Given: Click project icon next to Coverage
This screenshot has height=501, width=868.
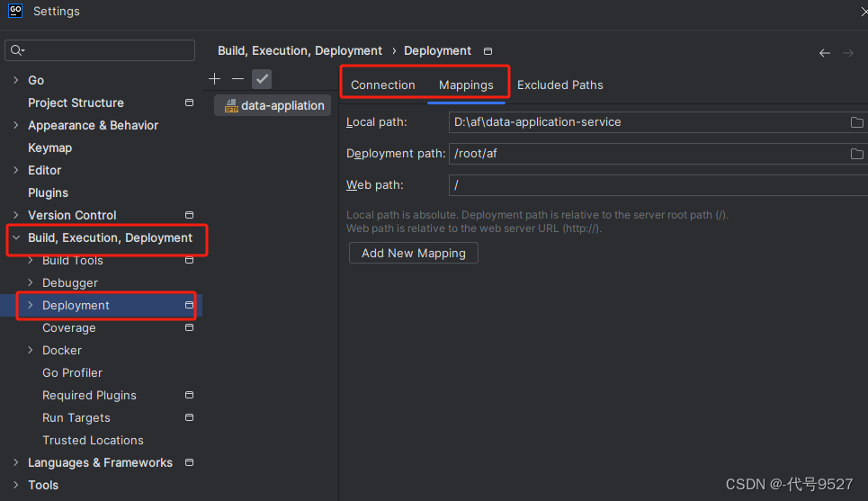Looking at the screenshot, I should [189, 327].
